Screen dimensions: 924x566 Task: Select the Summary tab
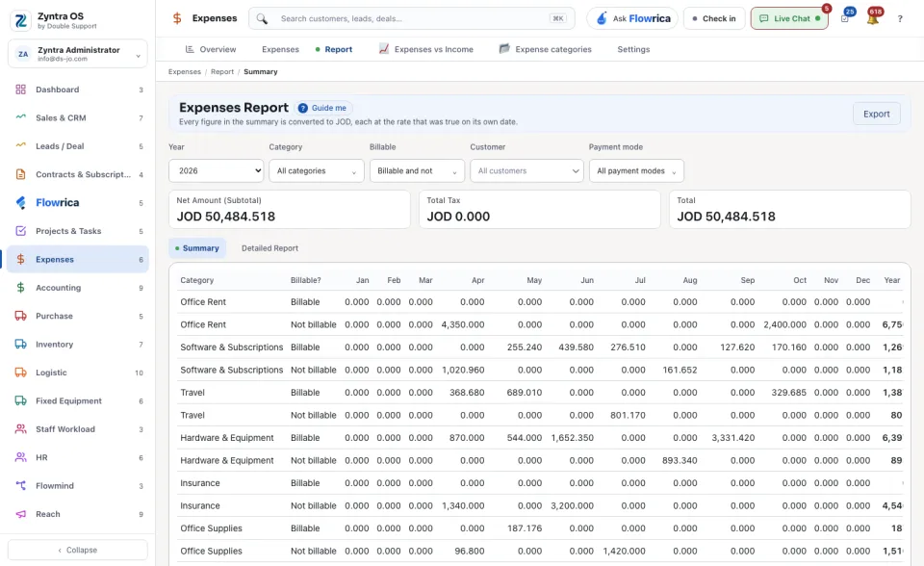pos(197,248)
